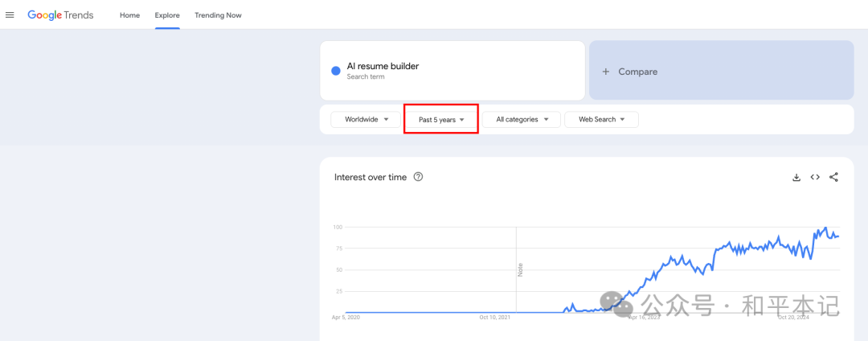This screenshot has width=868, height=341.
Task: Share the Interest over time chart
Action: 833,177
